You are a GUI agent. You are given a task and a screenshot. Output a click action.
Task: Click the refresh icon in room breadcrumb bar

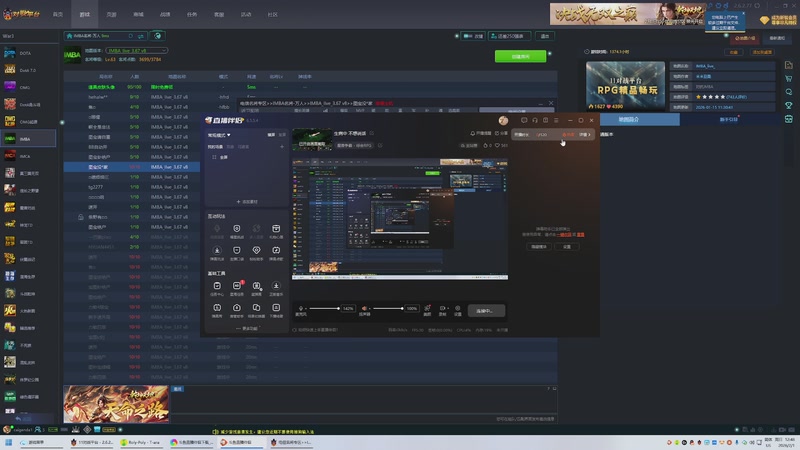point(131,36)
